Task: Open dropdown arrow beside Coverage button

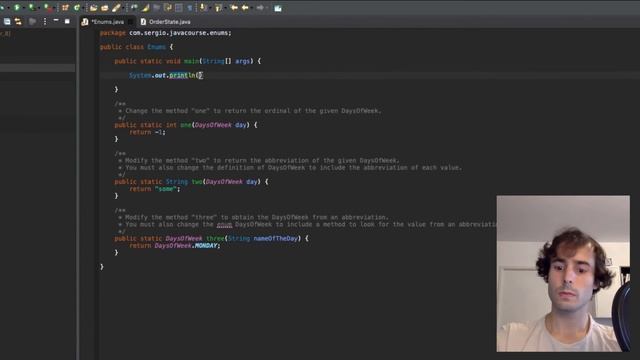Action: click(39, 8)
